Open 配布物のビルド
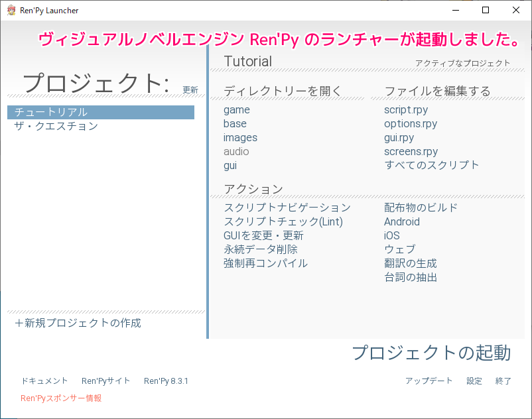This screenshot has width=532, height=419. (421, 208)
